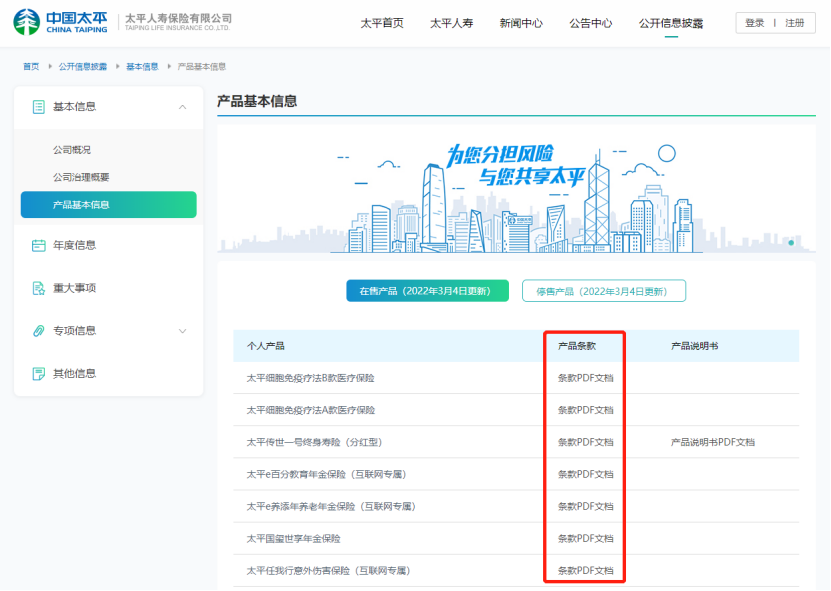
Task: Open 条款PDF文档 for 太平任我行意外伤害保险
Action: (x=585, y=571)
